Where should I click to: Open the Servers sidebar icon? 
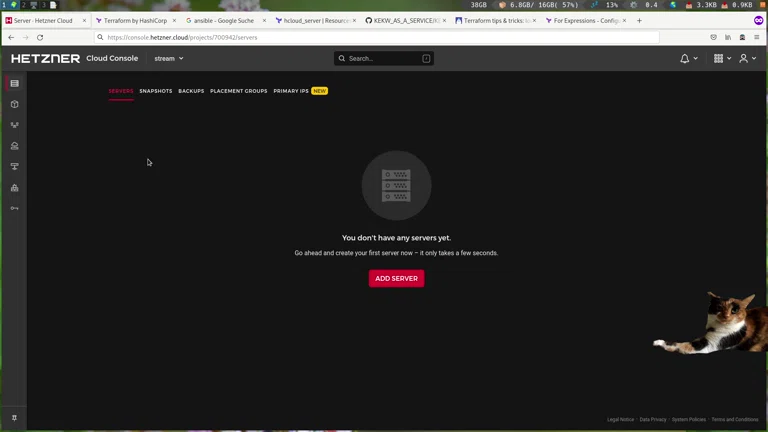click(15, 84)
